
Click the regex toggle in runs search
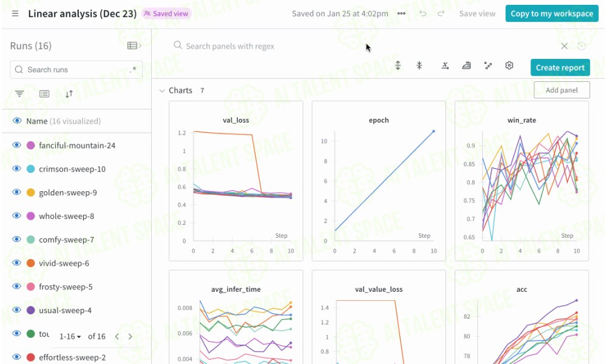[134, 70]
